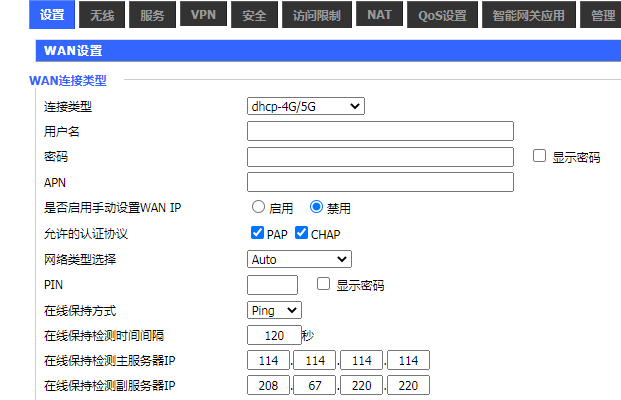621x400 pixels.
Task: Click fourth octet of 副服务器IP field
Action: click(x=408, y=385)
